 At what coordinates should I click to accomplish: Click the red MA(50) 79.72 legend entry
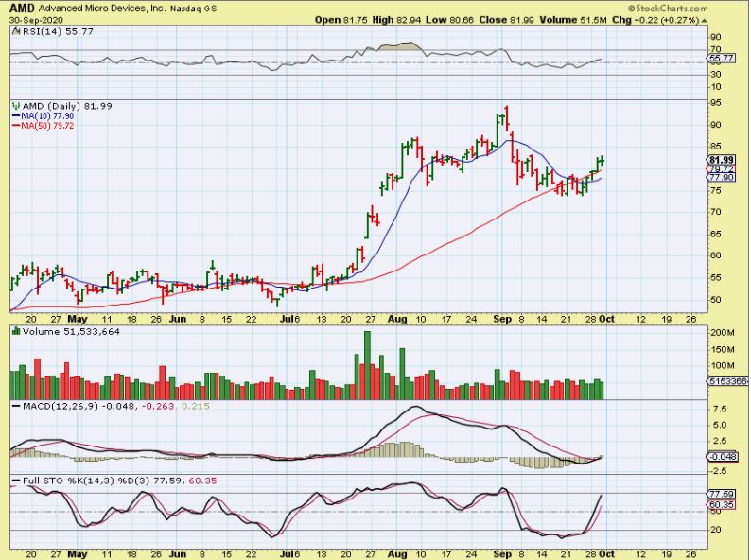click(44, 126)
